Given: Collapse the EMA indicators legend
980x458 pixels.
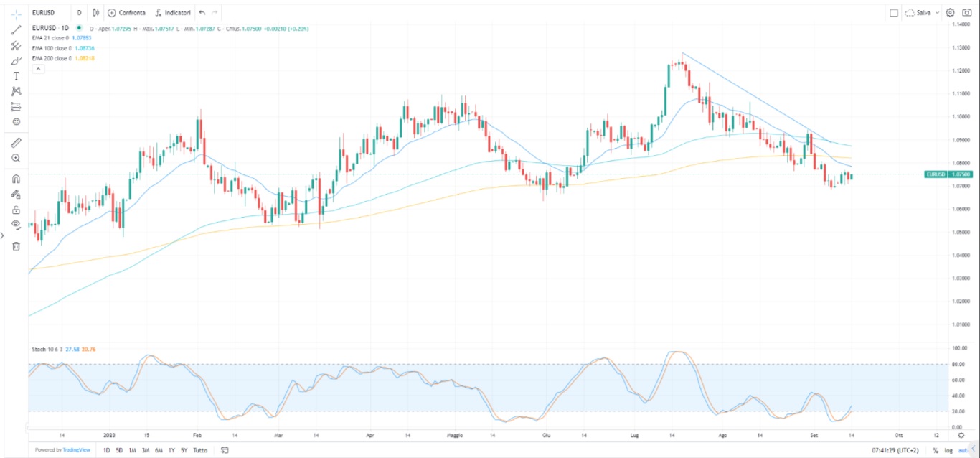Looking at the screenshot, I should pos(37,67).
